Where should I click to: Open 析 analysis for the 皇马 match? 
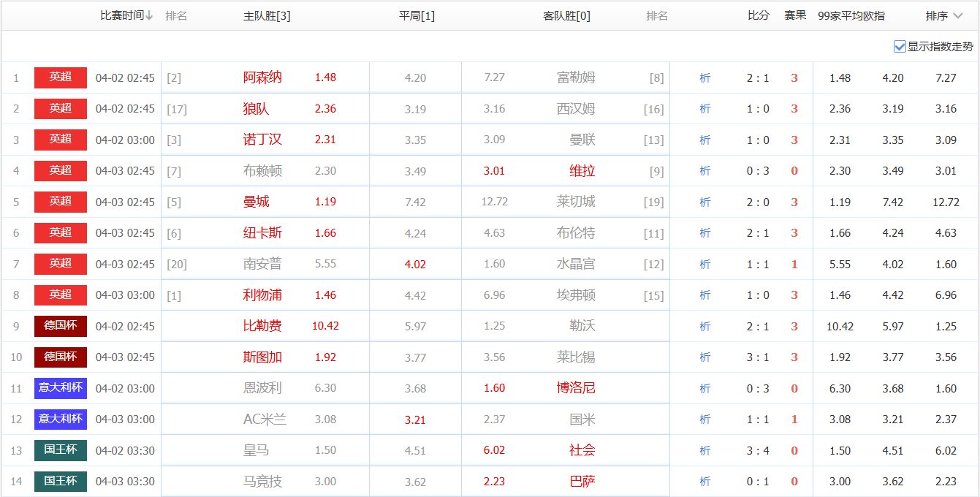tap(704, 451)
